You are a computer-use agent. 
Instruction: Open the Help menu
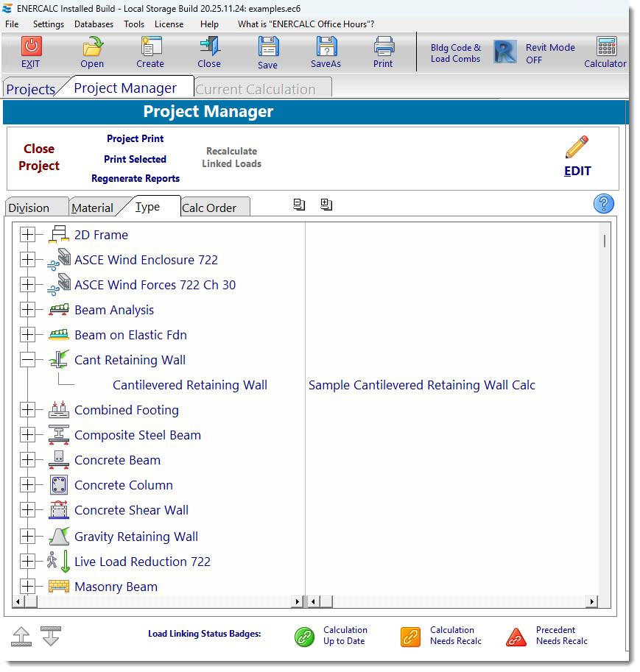point(209,24)
